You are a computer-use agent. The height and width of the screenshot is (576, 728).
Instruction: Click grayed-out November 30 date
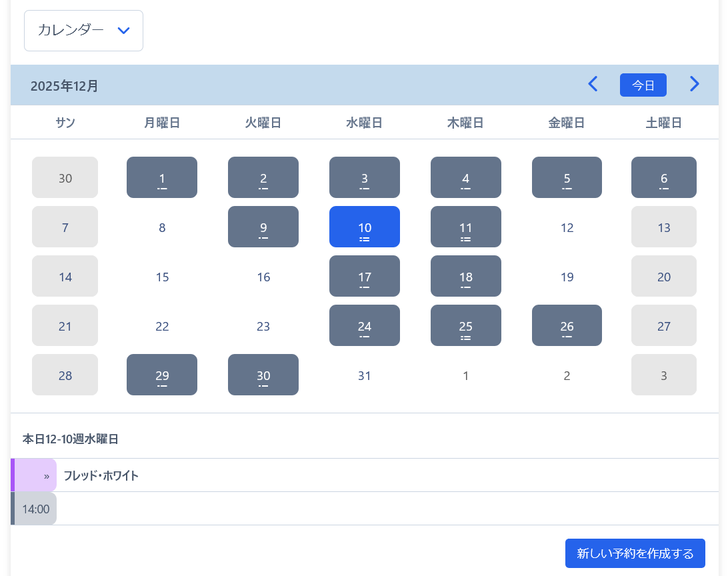point(65,177)
